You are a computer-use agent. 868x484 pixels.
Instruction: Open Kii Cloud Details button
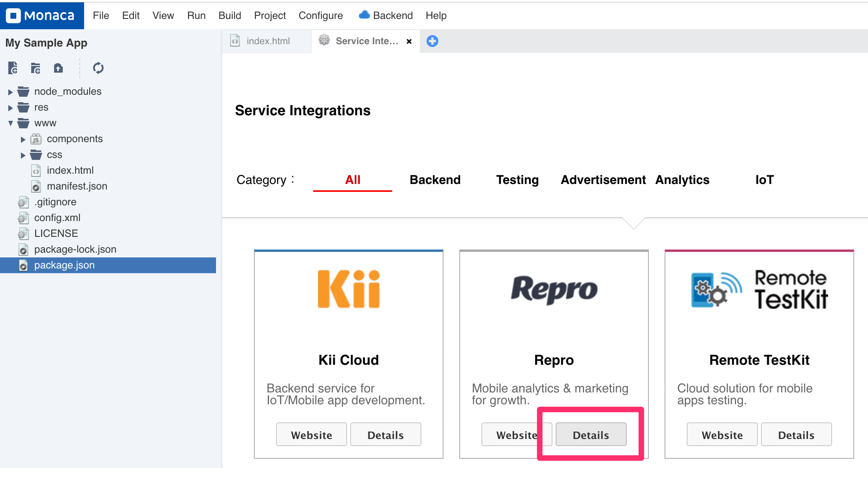(386, 435)
